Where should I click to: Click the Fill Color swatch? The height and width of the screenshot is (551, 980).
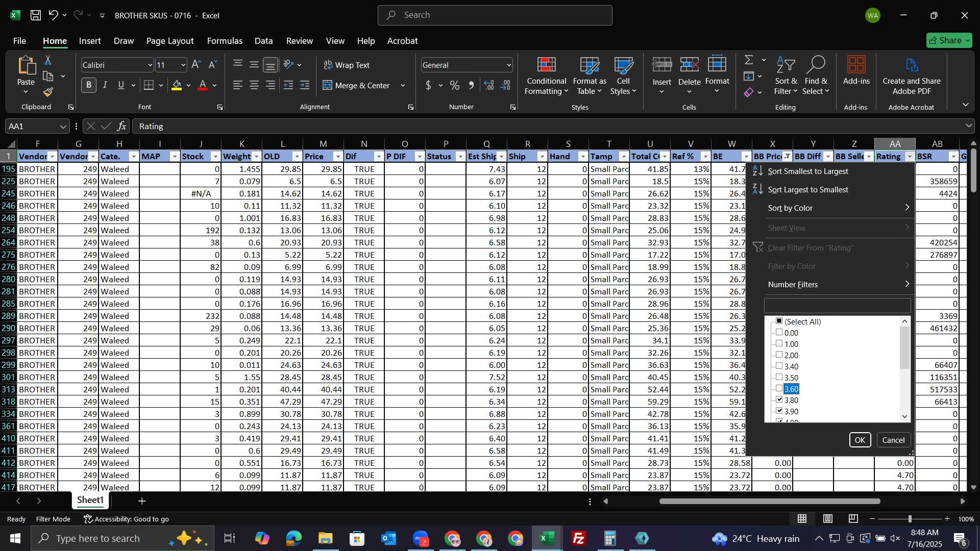pyautogui.click(x=177, y=85)
